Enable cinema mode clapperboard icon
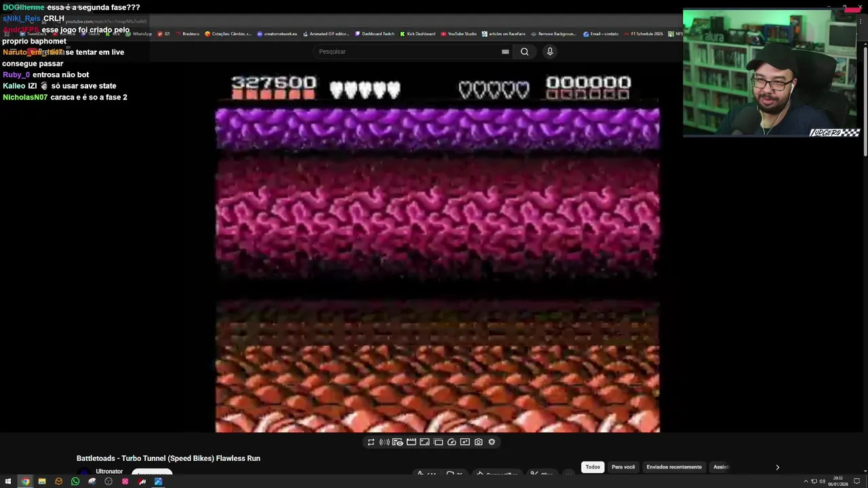Screen dimensions: 868x488 411,442
